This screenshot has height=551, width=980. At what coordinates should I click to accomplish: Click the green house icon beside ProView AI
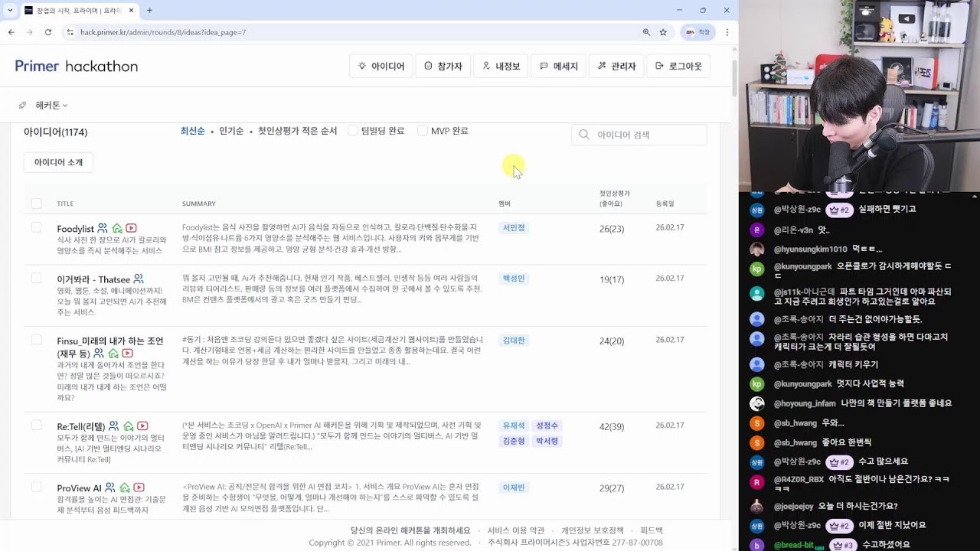pyautogui.click(x=125, y=487)
